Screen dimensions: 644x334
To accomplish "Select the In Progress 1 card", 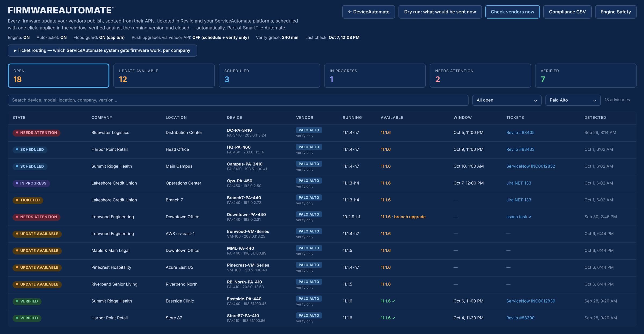I will tap(375, 76).
